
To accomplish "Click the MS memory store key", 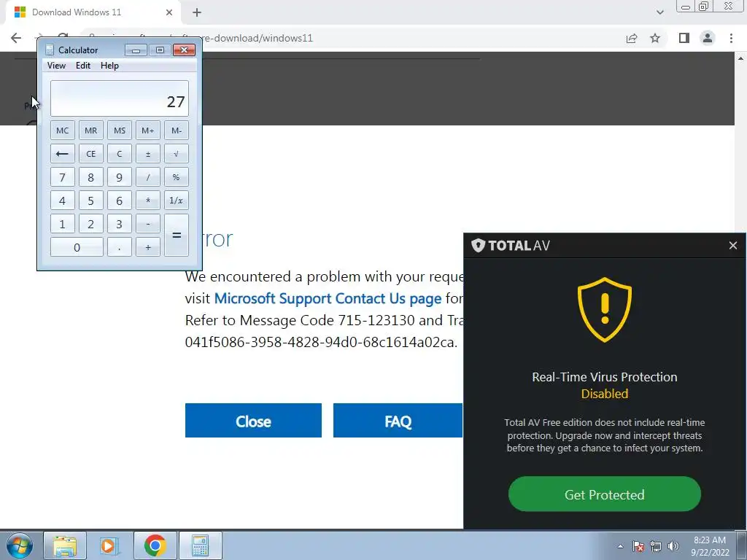I will [120, 131].
